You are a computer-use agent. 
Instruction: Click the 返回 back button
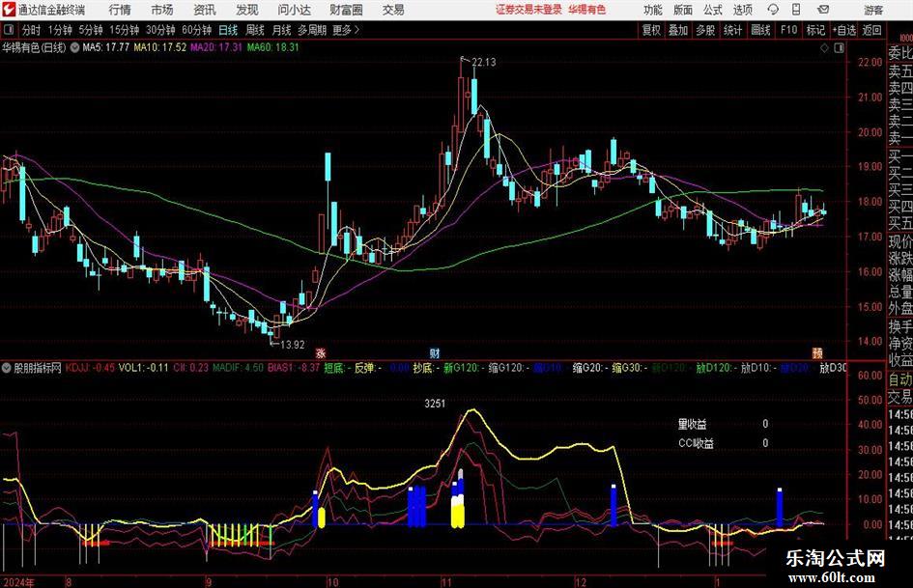coord(871,30)
